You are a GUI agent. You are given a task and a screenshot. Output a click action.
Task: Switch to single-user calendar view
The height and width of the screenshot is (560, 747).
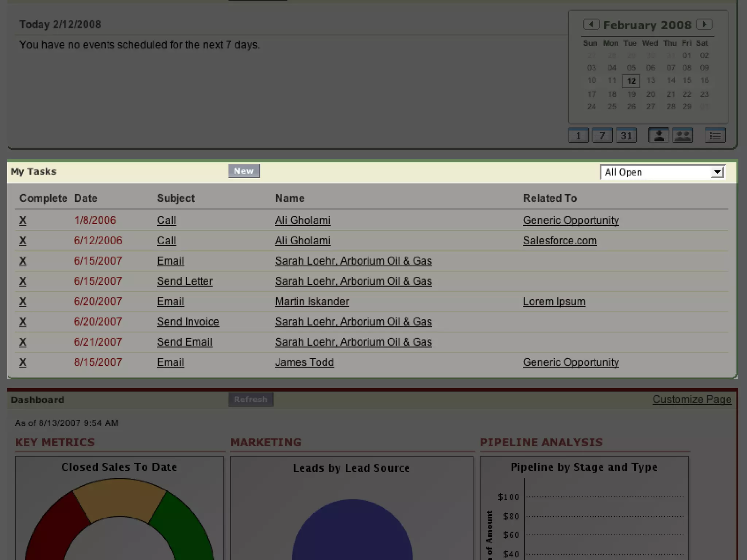pyautogui.click(x=658, y=136)
